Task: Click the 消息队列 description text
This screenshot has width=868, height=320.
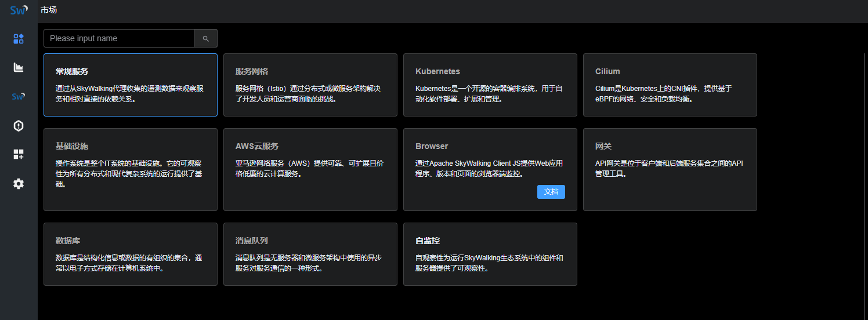Action: (308, 263)
